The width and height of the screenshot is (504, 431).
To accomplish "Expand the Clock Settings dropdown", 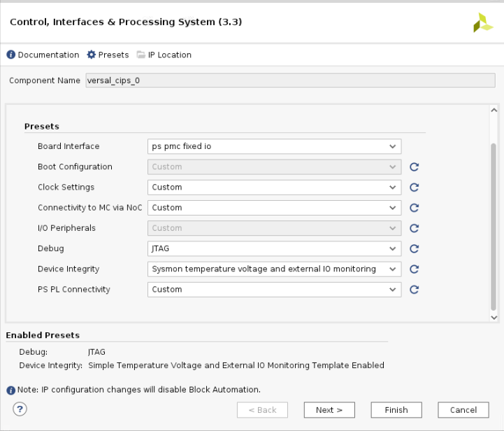I will [x=274, y=188].
